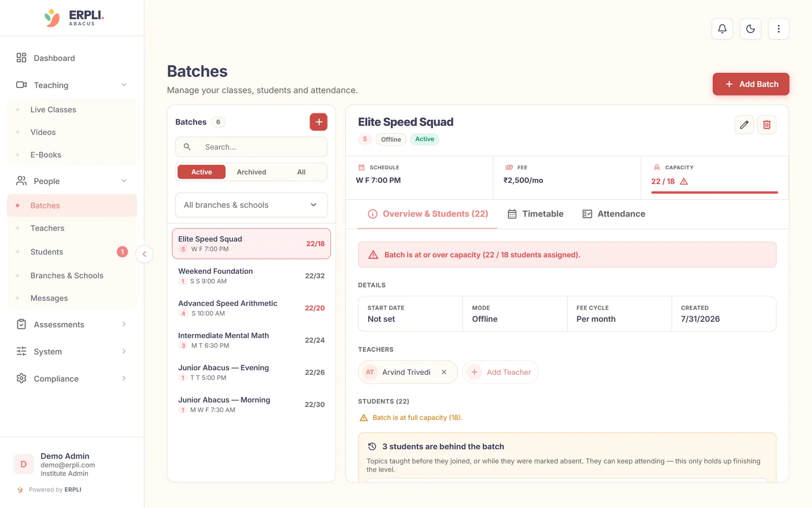This screenshot has height=508, width=812.
Task: Click the capacity warning triangle icon
Action: point(684,181)
